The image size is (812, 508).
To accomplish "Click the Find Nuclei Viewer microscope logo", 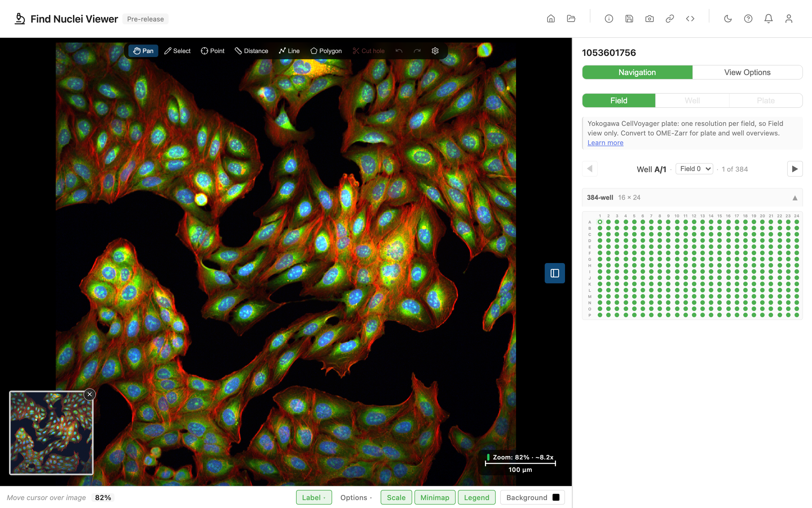I will (20, 19).
